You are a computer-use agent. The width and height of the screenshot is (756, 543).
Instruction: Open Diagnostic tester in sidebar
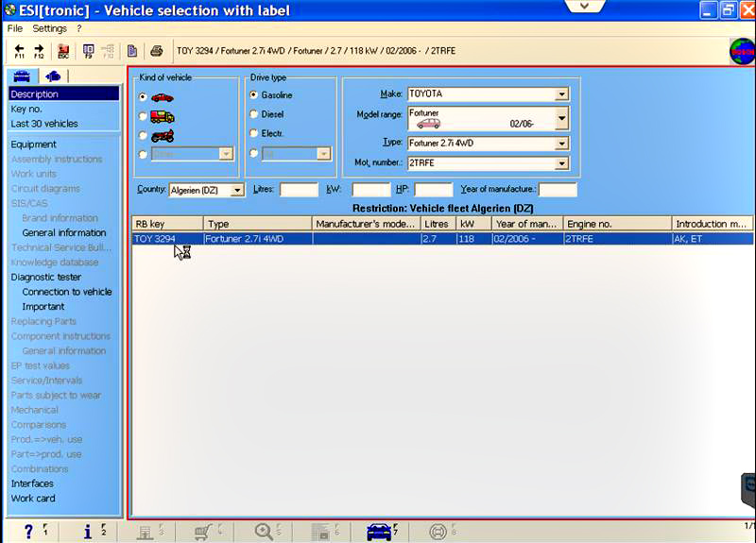tap(45, 277)
